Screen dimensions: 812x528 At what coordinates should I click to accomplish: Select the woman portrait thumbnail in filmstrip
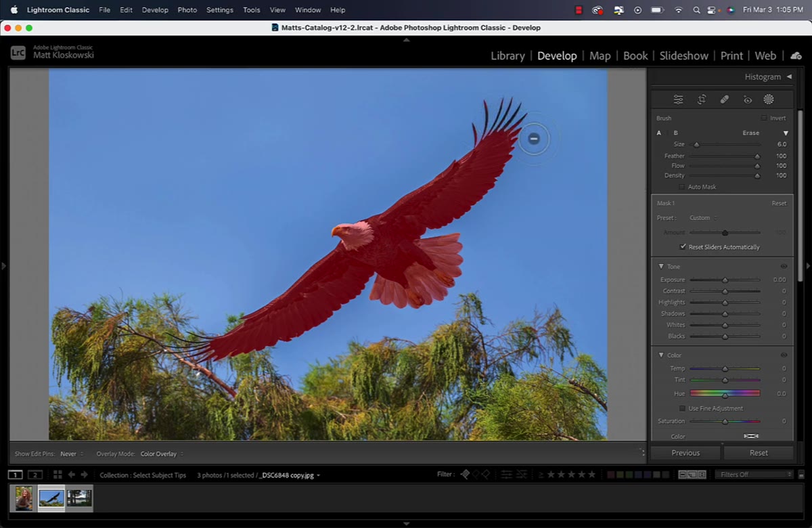pyautogui.click(x=24, y=498)
